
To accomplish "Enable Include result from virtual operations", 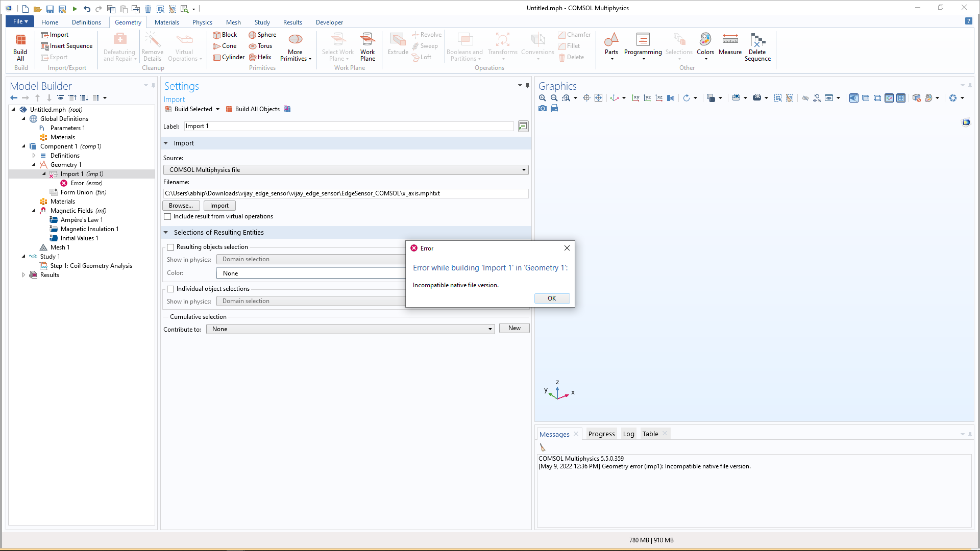I will tap(167, 216).
